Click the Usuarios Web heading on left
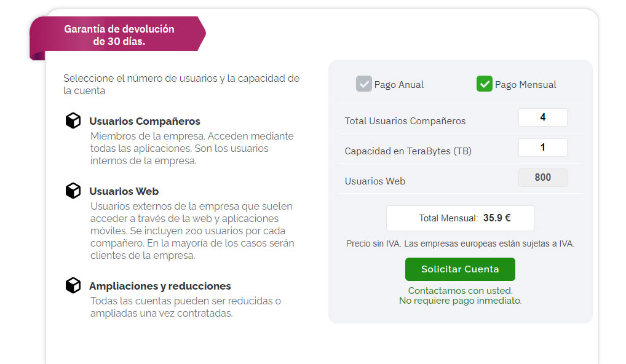This screenshot has height=364, width=626. click(124, 191)
